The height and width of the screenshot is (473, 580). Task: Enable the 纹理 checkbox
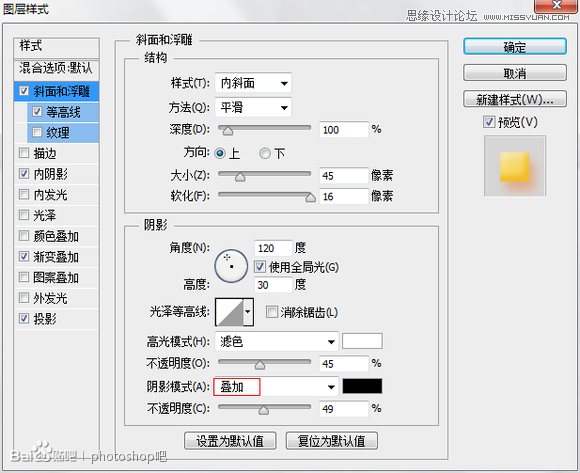point(37,132)
